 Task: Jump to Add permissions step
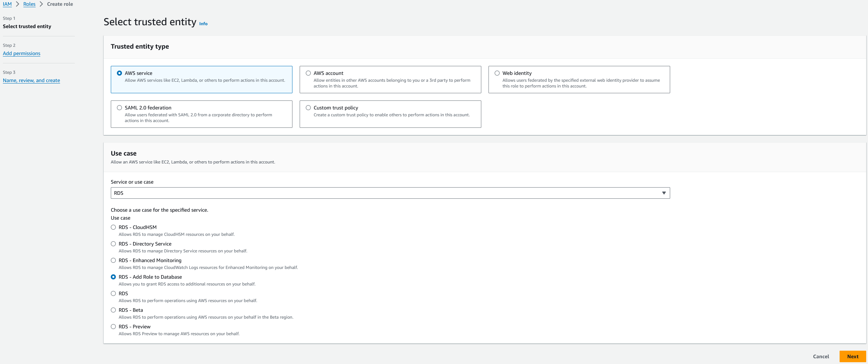(22, 53)
